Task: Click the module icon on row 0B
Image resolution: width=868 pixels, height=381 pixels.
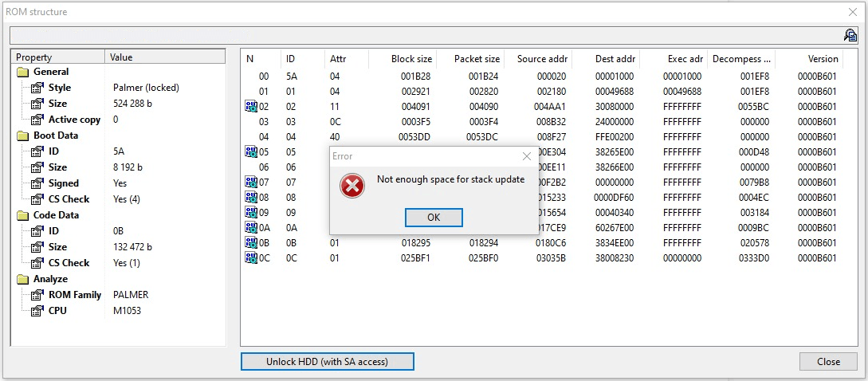Action: [251, 243]
